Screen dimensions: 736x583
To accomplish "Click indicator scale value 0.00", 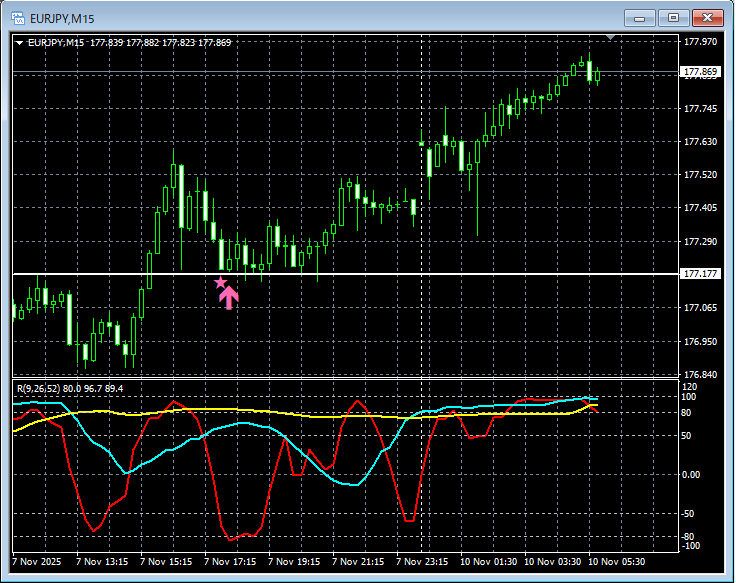I will [x=690, y=475].
